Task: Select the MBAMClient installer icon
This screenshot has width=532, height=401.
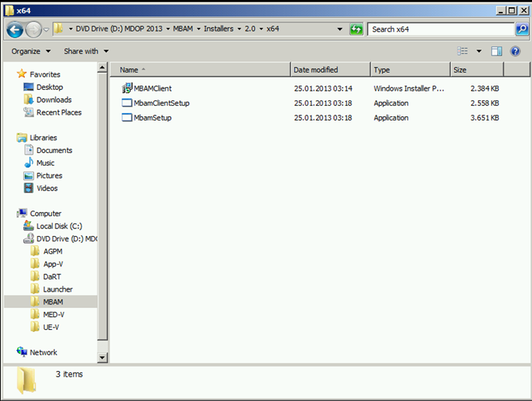Action: pos(127,88)
